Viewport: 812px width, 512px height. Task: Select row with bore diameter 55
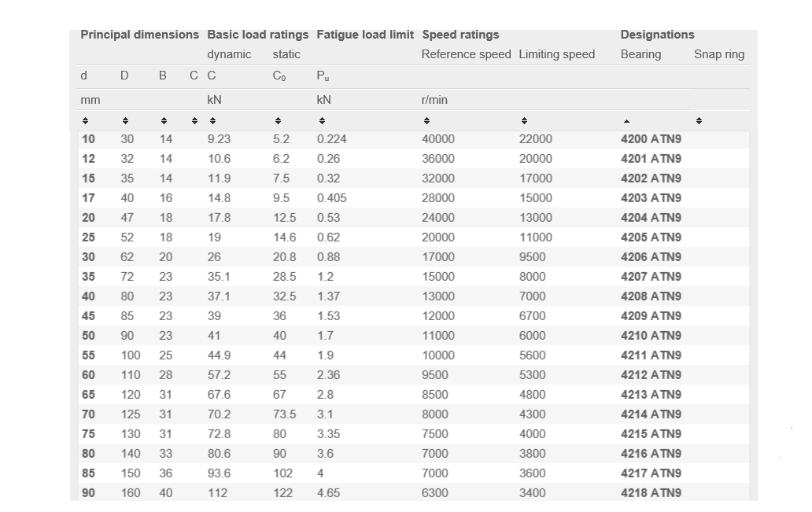pos(414,355)
